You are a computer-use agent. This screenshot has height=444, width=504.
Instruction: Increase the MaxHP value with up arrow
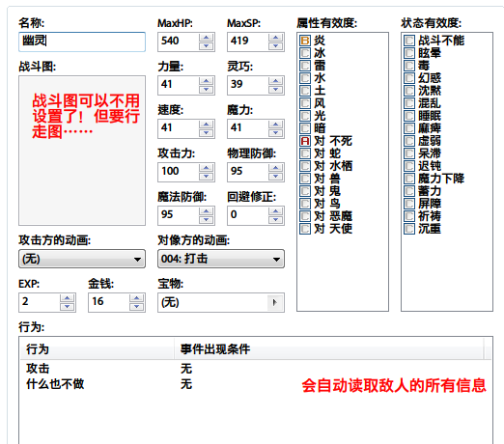coord(206,38)
